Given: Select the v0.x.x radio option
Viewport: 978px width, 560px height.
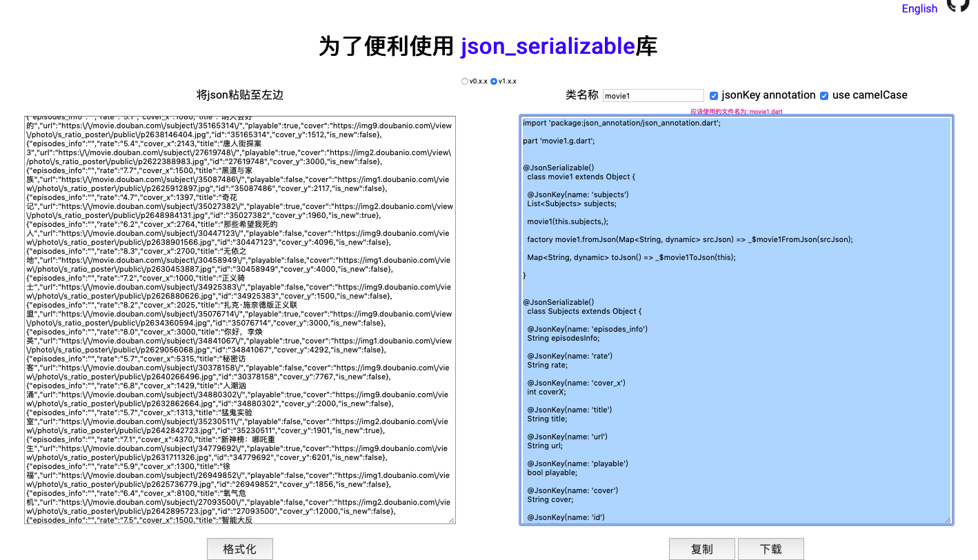Looking at the screenshot, I should 465,81.
